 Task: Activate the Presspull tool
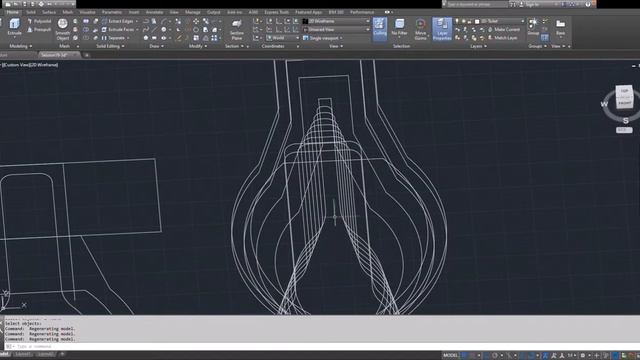pos(39,30)
